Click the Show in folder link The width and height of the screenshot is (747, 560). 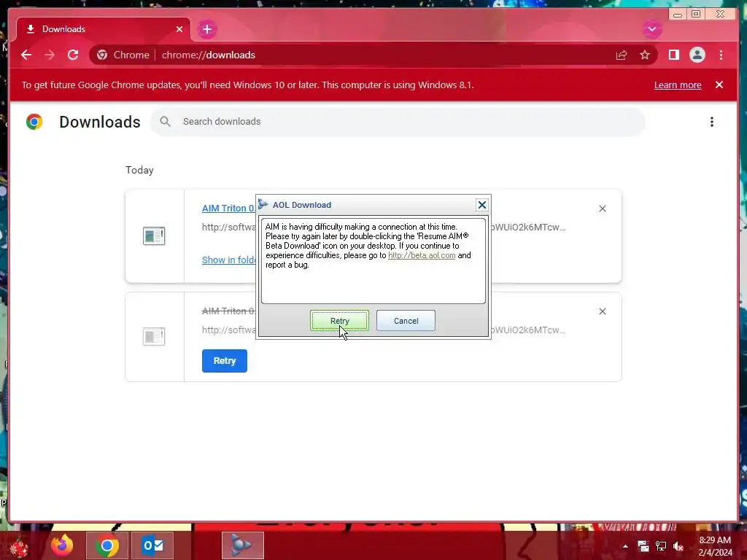tap(228, 260)
